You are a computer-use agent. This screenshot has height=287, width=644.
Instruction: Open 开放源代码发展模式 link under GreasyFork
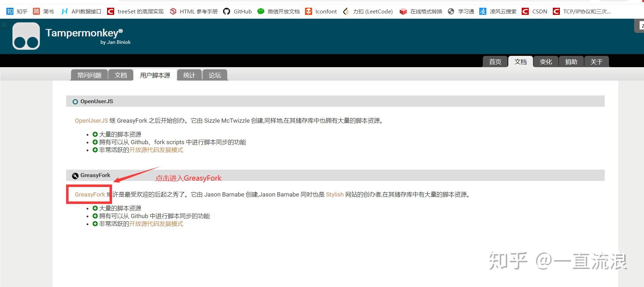click(156, 224)
